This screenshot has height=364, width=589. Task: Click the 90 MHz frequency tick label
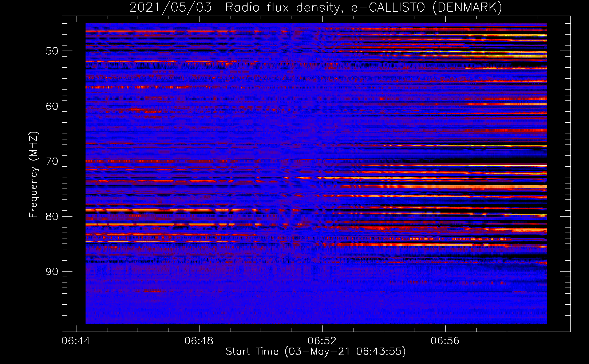[x=52, y=272]
